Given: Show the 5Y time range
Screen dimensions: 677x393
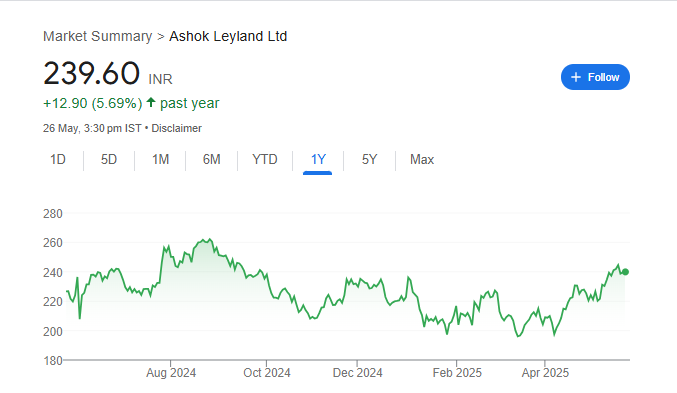Looking at the screenshot, I should pyautogui.click(x=369, y=160).
